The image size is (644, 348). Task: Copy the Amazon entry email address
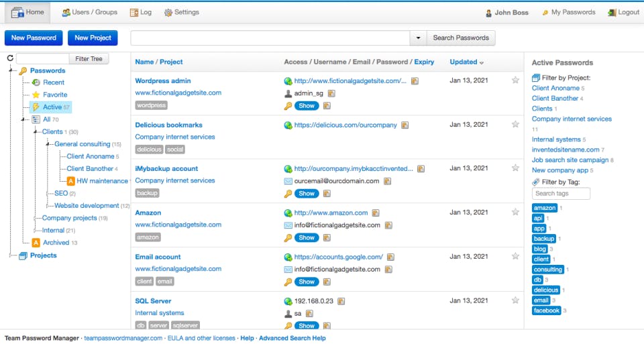coord(388,225)
